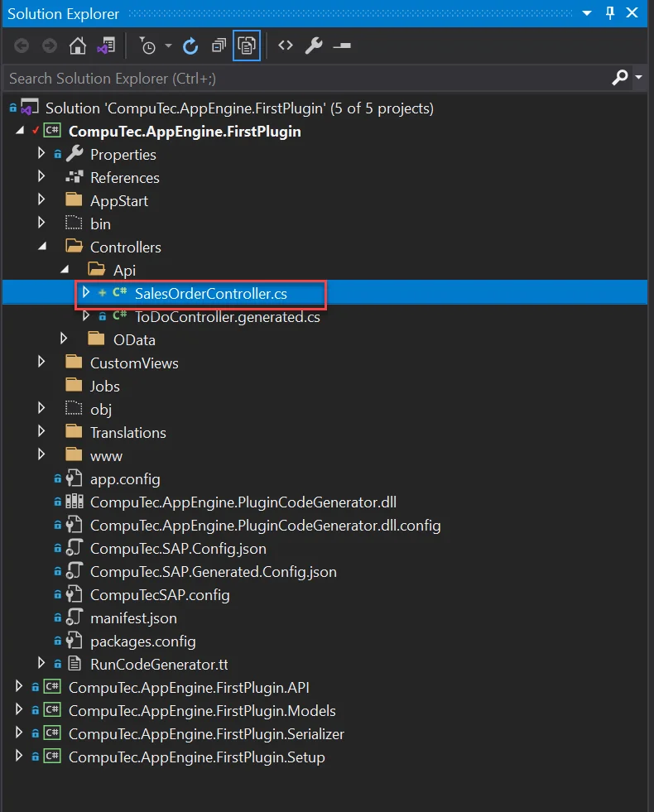Click the Preview Selected Items icon
The height and width of the screenshot is (812, 654).
[x=342, y=46]
